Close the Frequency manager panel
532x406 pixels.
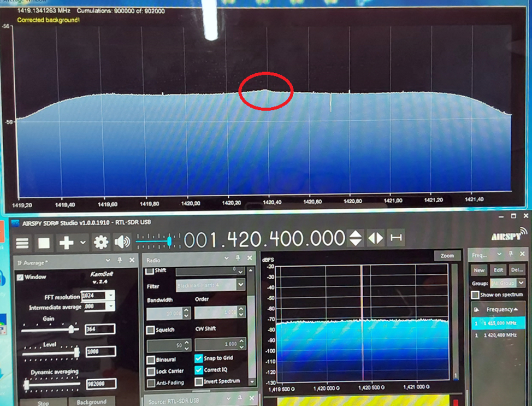(x=523, y=254)
